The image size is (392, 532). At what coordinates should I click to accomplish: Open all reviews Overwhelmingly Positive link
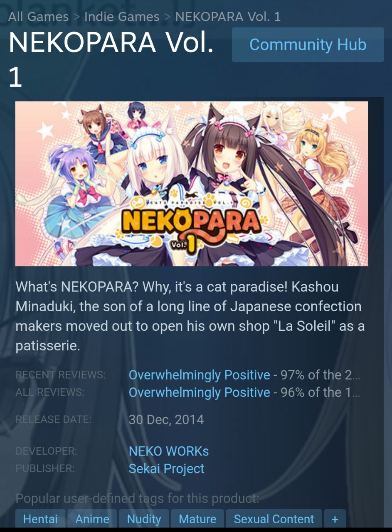coord(200,392)
